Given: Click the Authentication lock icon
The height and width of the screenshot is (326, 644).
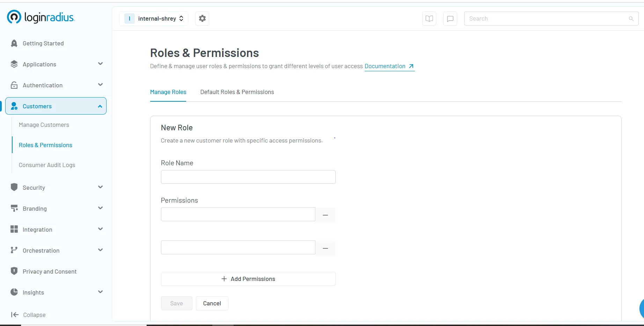Looking at the screenshot, I should coord(14,85).
